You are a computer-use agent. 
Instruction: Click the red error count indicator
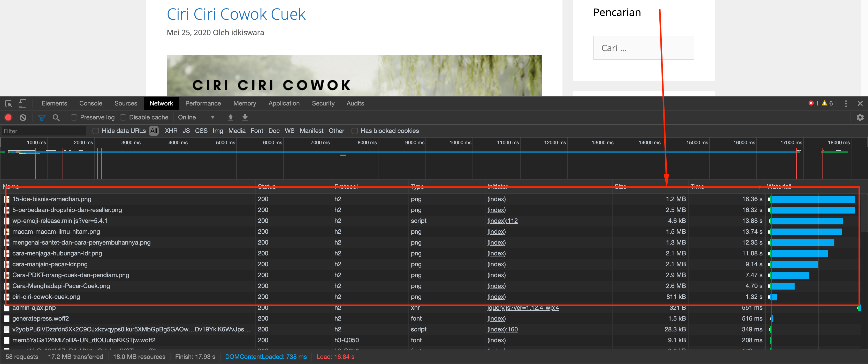pyautogui.click(x=813, y=103)
